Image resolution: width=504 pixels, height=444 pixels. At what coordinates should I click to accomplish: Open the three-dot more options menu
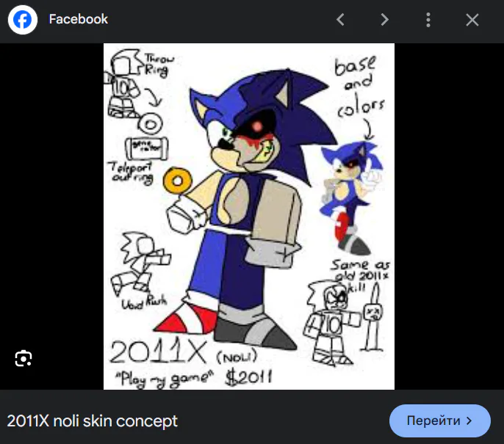point(428,20)
